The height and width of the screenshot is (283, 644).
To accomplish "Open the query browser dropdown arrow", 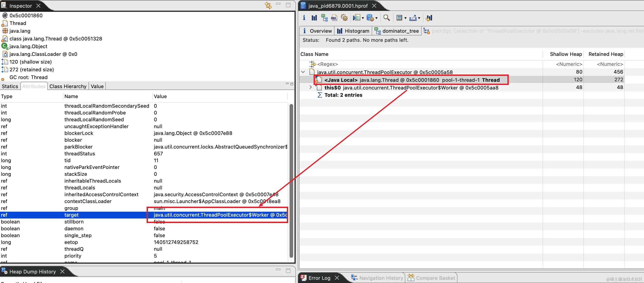I will 376,18.
